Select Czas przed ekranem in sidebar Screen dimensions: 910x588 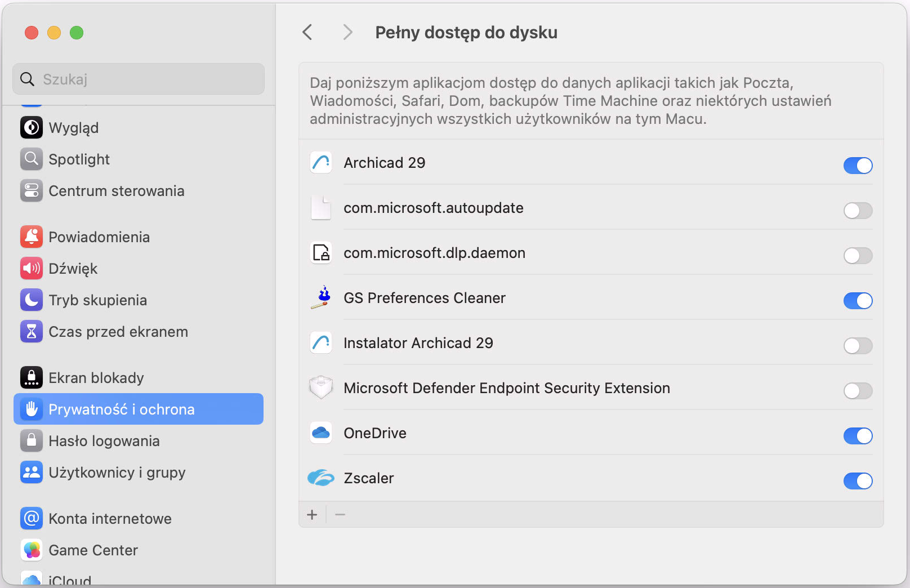[118, 331]
